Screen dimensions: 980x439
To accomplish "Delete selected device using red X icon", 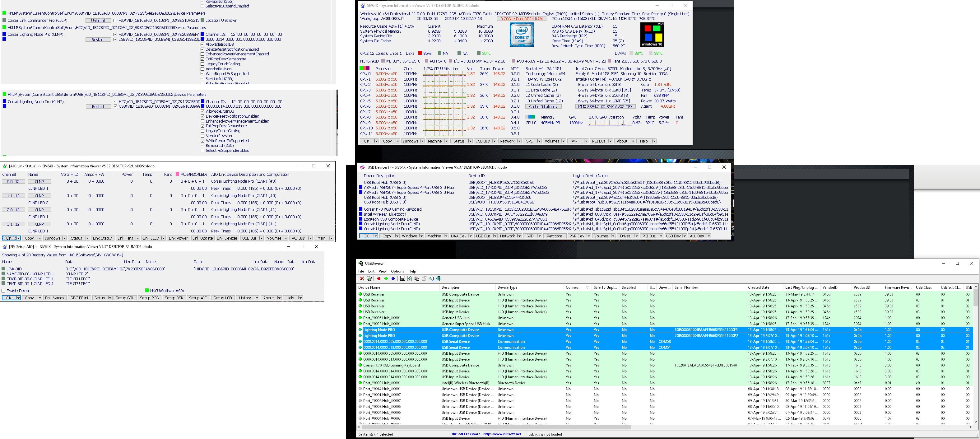I will [x=362, y=278].
